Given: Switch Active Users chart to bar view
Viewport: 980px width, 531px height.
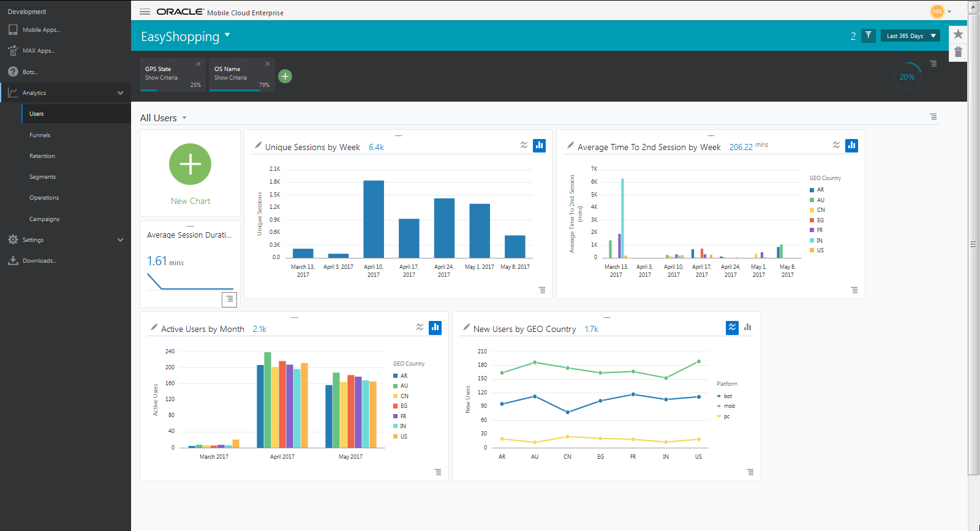Looking at the screenshot, I should click(x=435, y=327).
